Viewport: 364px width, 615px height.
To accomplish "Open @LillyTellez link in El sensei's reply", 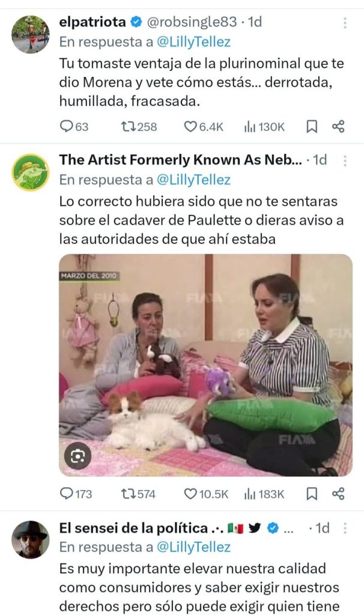I will pos(193,547).
